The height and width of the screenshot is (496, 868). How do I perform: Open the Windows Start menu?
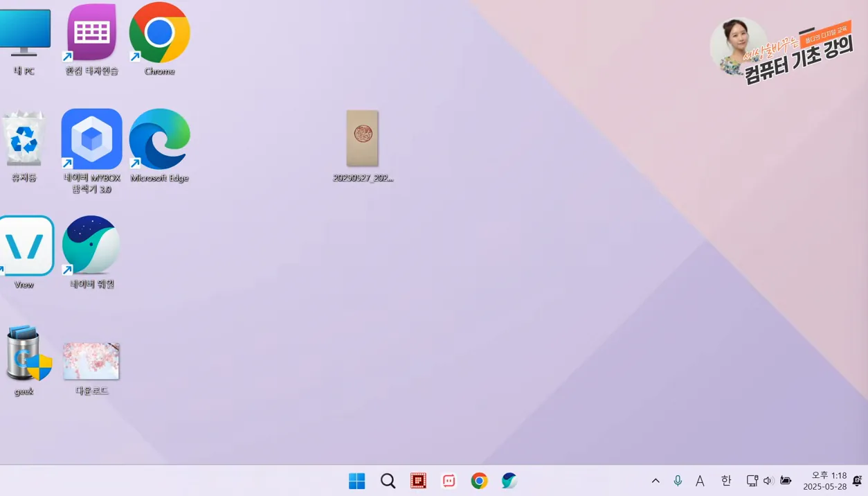click(x=356, y=481)
